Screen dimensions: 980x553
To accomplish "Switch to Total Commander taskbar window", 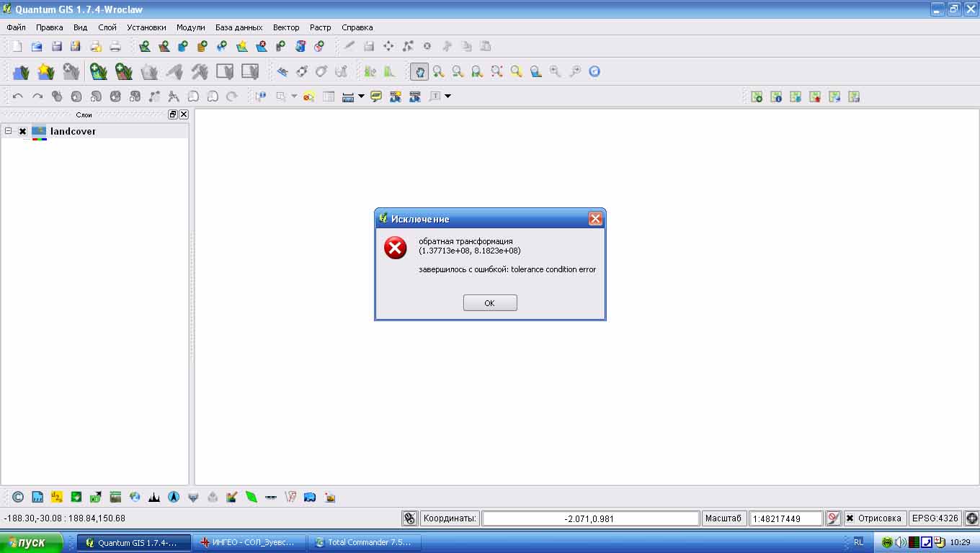I will pyautogui.click(x=365, y=542).
